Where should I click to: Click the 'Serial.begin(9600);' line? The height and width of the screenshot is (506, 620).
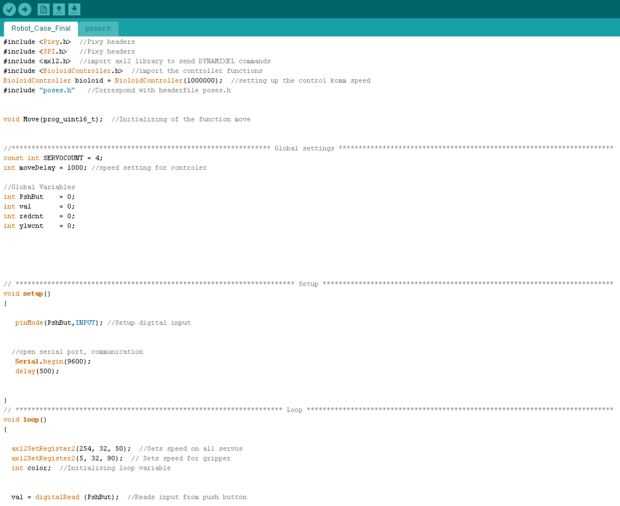click(53, 361)
